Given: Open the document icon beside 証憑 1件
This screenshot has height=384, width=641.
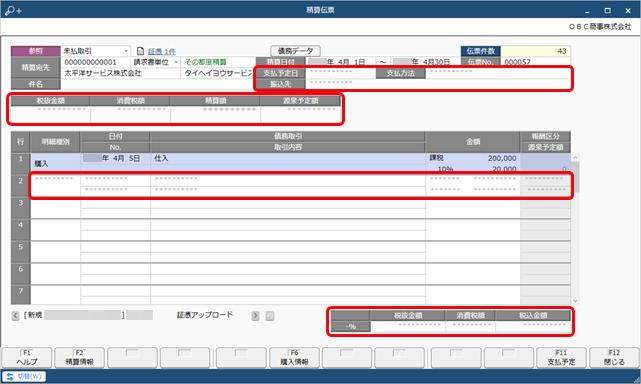Looking at the screenshot, I should coord(140,51).
